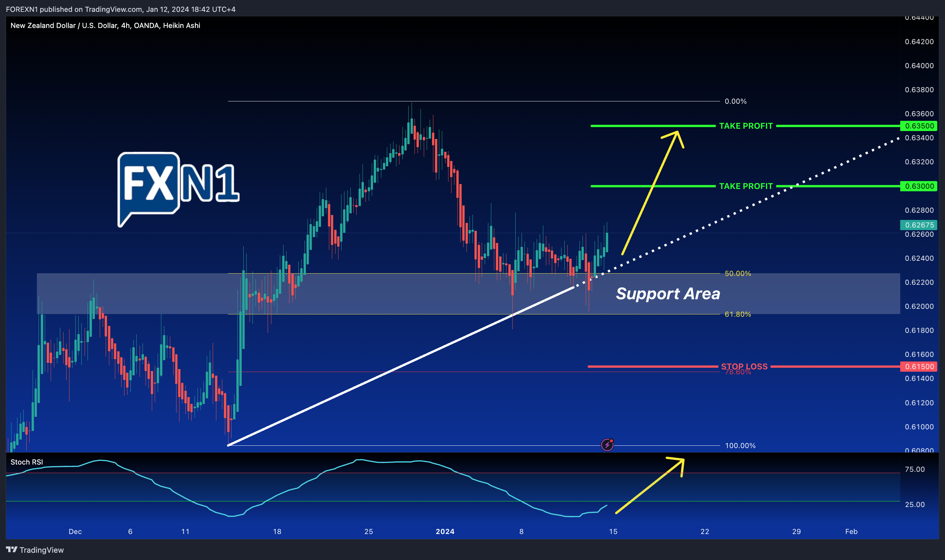This screenshot has height=560, width=945.
Task: Click the 2024 label on the time axis
Action: coord(445,531)
